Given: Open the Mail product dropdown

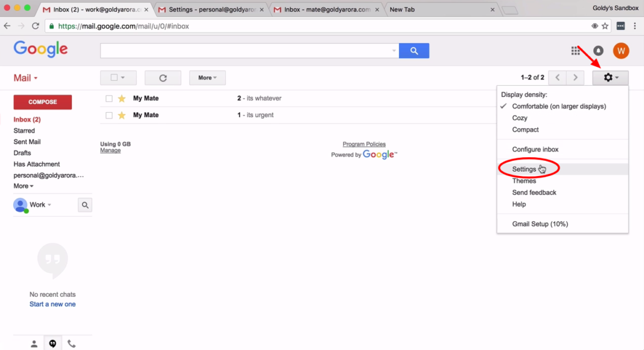Looking at the screenshot, I should [x=26, y=78].
